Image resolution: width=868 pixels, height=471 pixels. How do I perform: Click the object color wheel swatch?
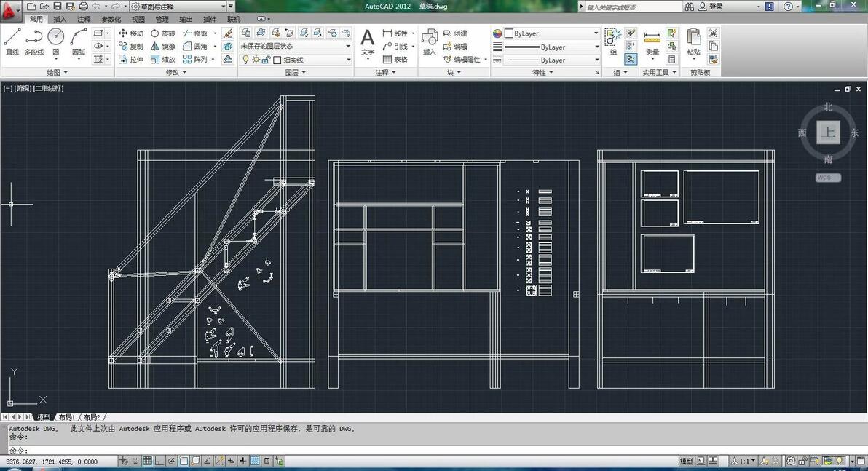coord(497,33)
